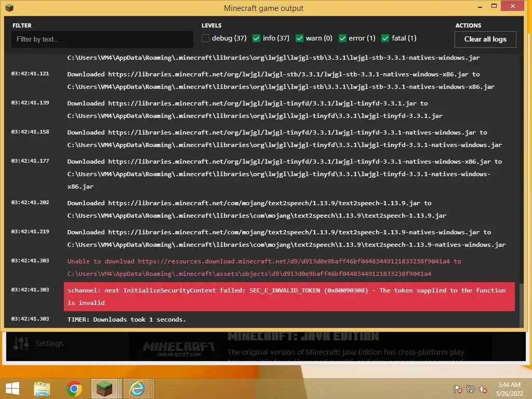Image resolution: width=532 pixels, height=399 pixels.
Task: Click the FILTER section label
Action: click(x=22, y=25)
